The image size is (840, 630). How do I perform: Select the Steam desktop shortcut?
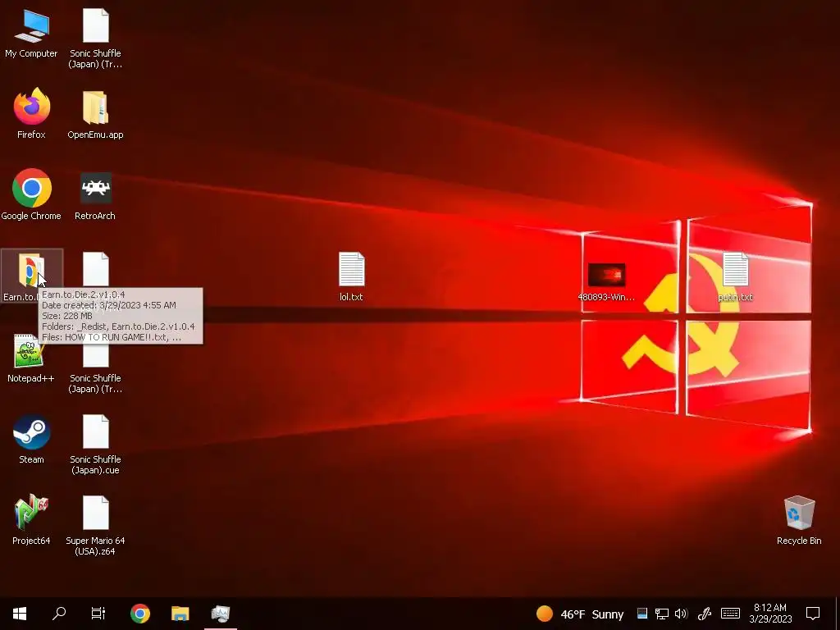[x=31, y=440]
